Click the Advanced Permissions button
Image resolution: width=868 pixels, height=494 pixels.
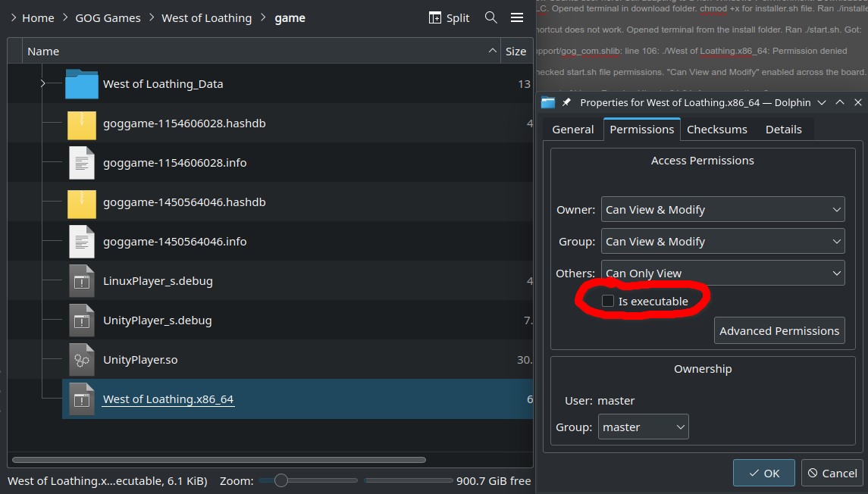pos(779,331)
